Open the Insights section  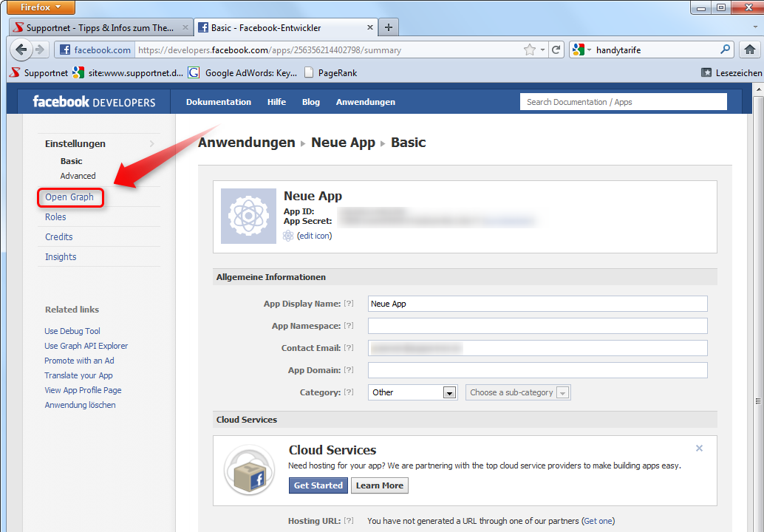click(61, 256)
